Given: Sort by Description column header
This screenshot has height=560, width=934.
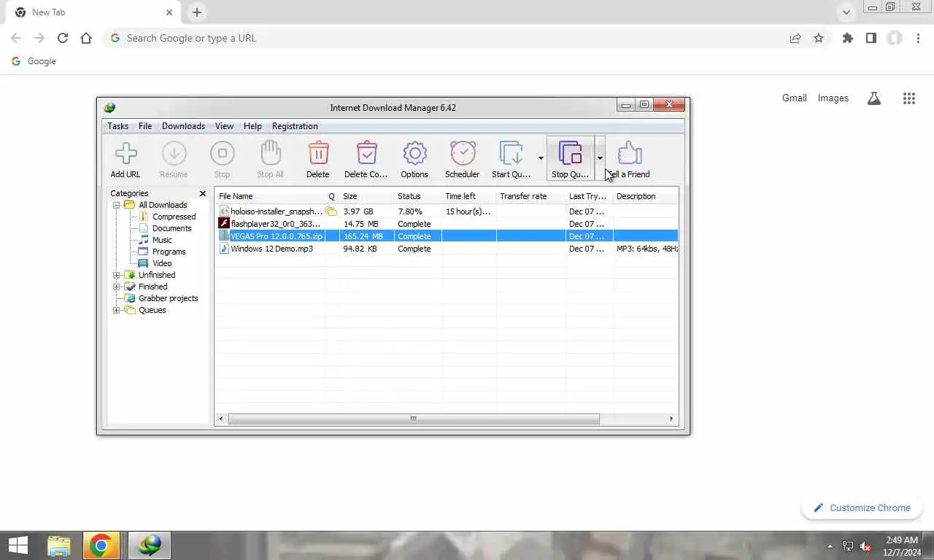Looking at the screenshot, I should 646,196.
